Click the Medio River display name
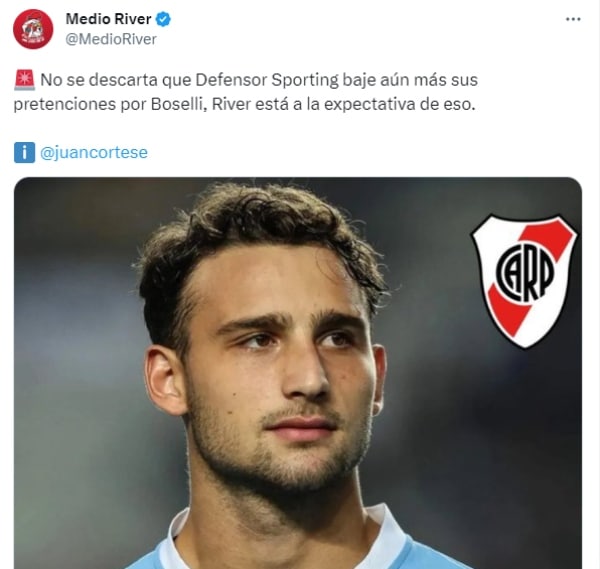This screenshot has height=569, width=600. pyautogui.click(x=109, y=19)
